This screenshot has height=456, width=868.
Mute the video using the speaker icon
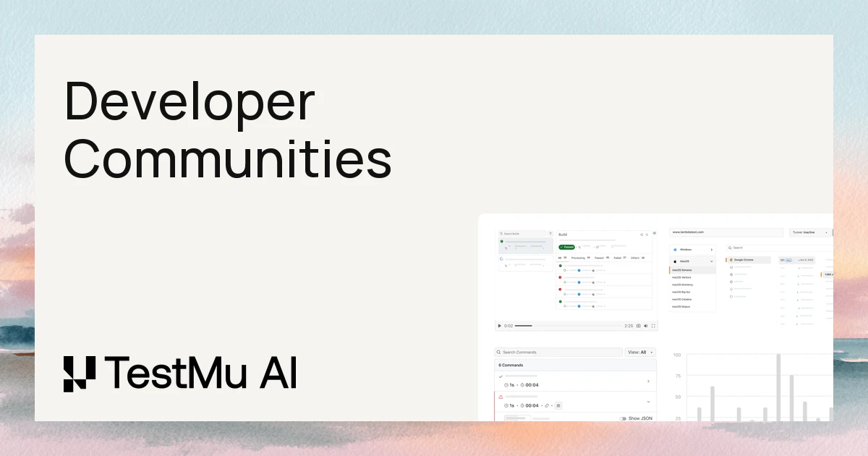tap(646, 326)
